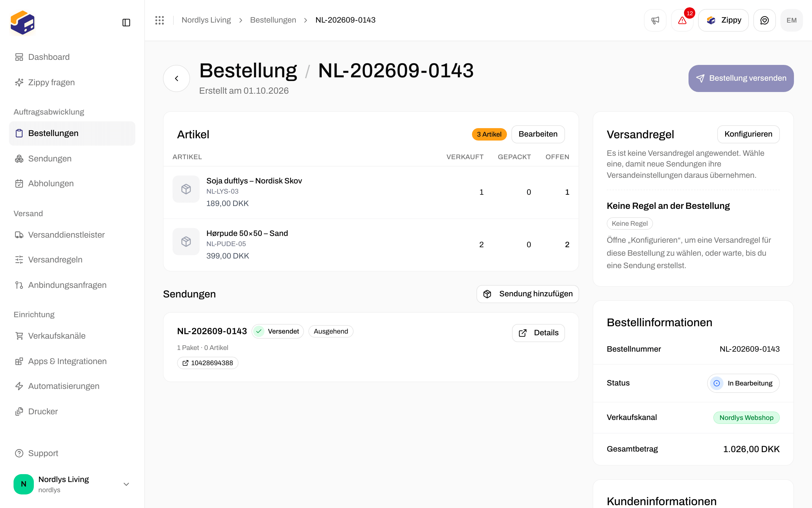The width and height of the screenshot is (812, 508).
Task: Open Automatisierungen in the sidebar
Action: 72,386
